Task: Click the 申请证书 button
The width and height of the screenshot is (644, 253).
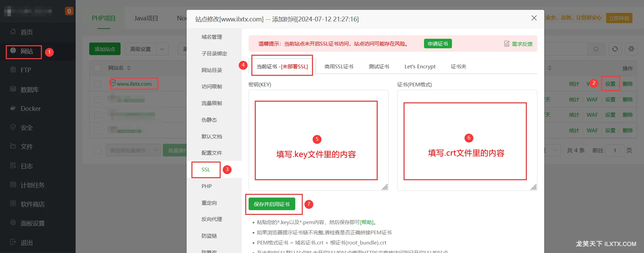Action: [438, 44]
